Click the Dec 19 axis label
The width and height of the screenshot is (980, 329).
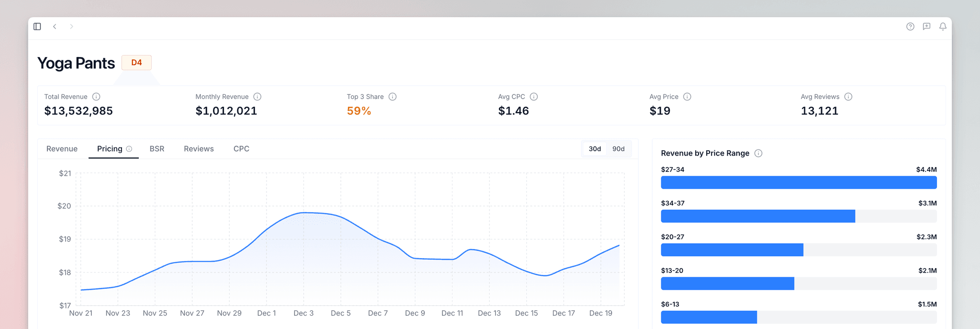601,313
